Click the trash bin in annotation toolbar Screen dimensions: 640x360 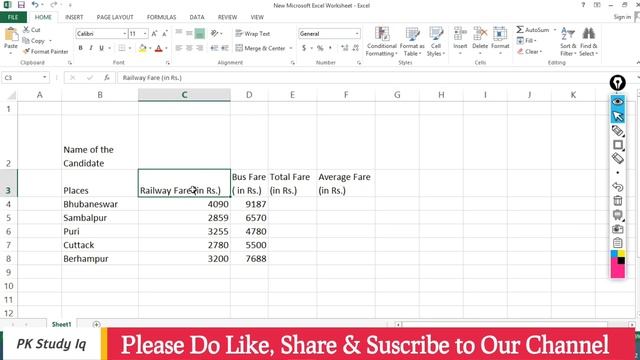coord(618,200)
